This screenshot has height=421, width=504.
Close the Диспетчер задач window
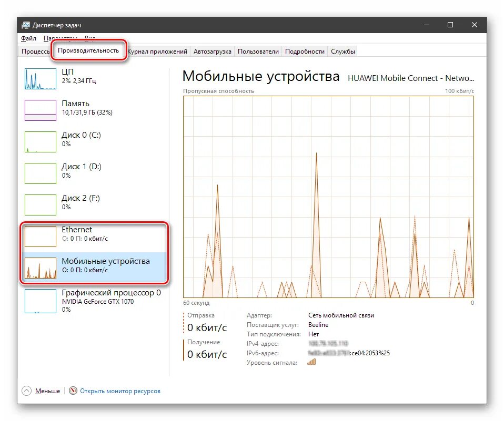[x=474, y=25]
